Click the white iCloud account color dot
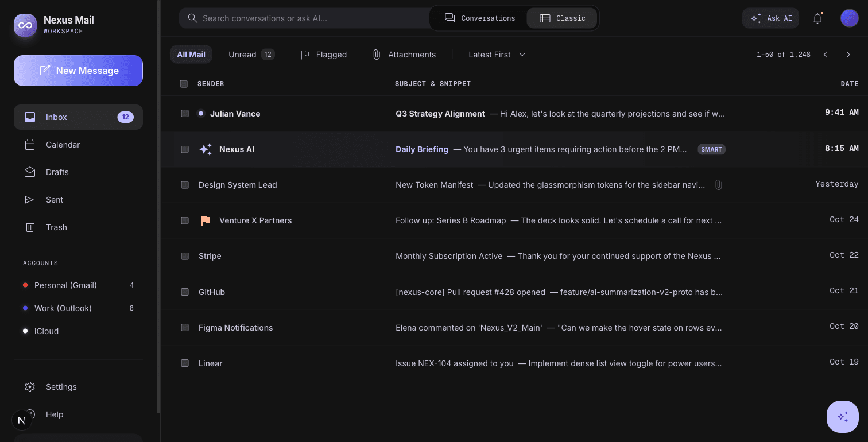This screenshot has height=442, width=868. (25, 331)
